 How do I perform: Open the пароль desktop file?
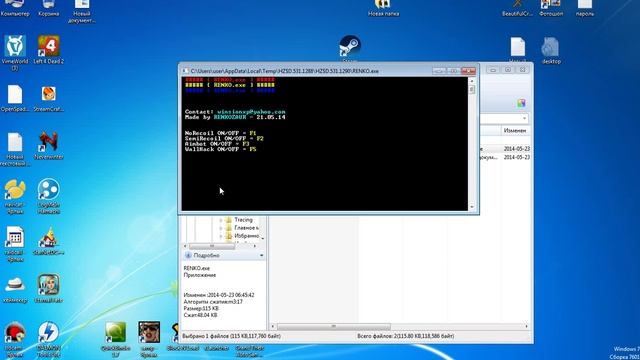point(584,8)
